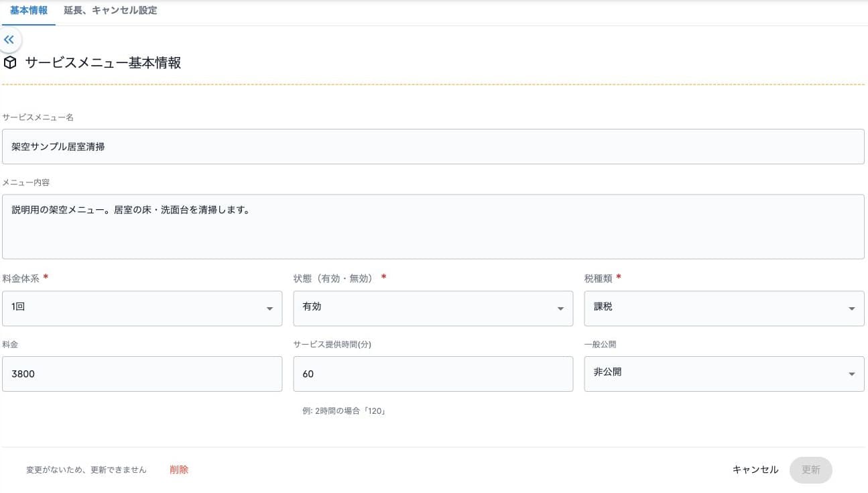Click the メニュー内容 label
This screenshot has width=868, height=493.
(x=26, y=182)
